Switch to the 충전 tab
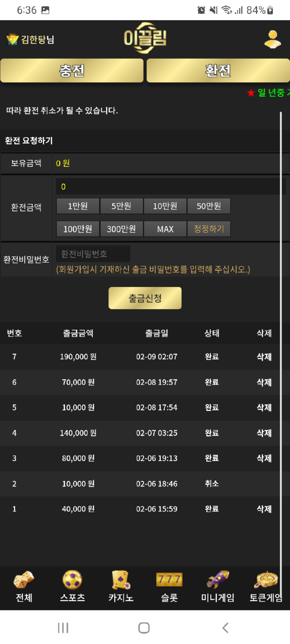This screenshot has width=290, height=644. [72, 71]
